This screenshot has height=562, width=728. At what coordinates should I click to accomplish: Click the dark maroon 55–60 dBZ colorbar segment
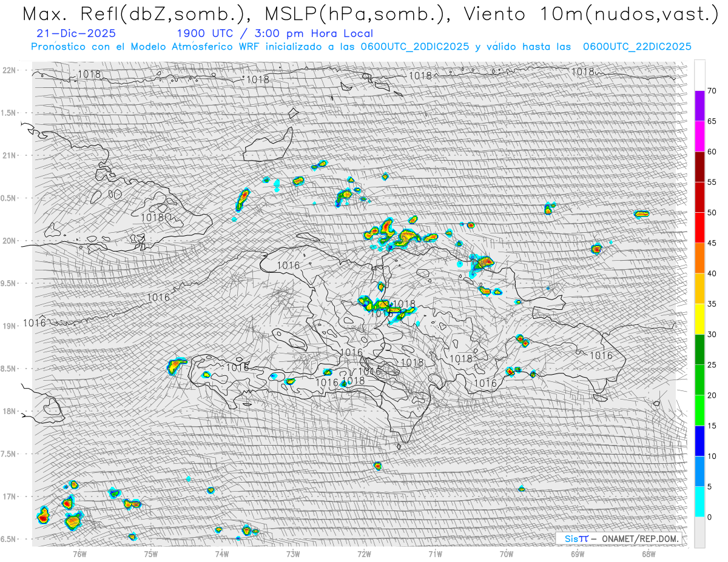coord(699,167)
